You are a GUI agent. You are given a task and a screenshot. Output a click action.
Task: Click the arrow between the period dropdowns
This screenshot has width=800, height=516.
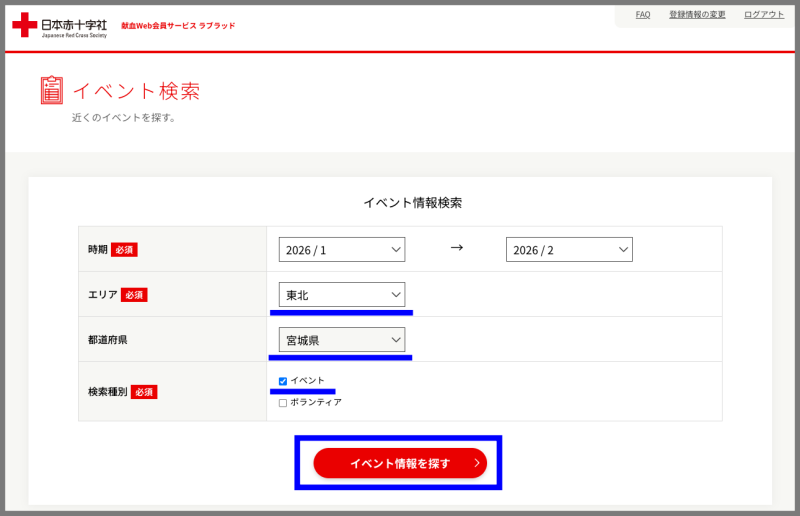click(456, 248)
